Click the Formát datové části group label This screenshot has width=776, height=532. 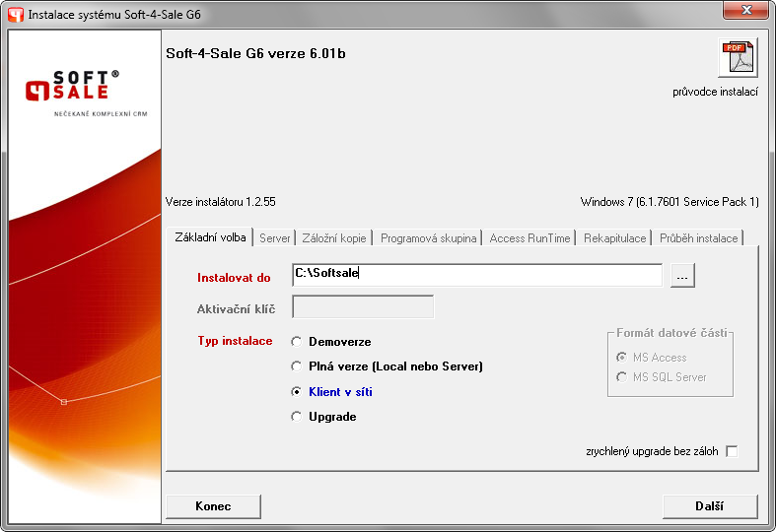coord(671,333)
